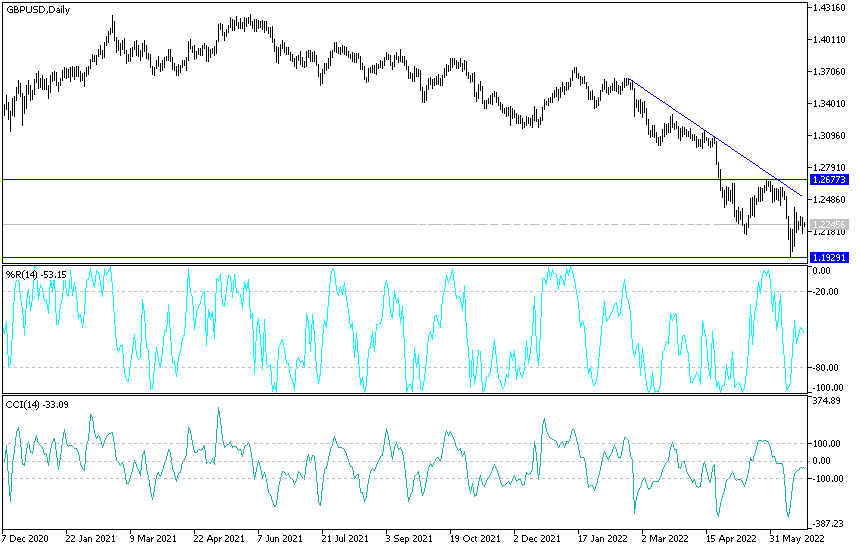Screen dimensions: 860x550
Task: Click the 1.30960 price scale value
Action: pyautogui.click(x=829, y=135)
